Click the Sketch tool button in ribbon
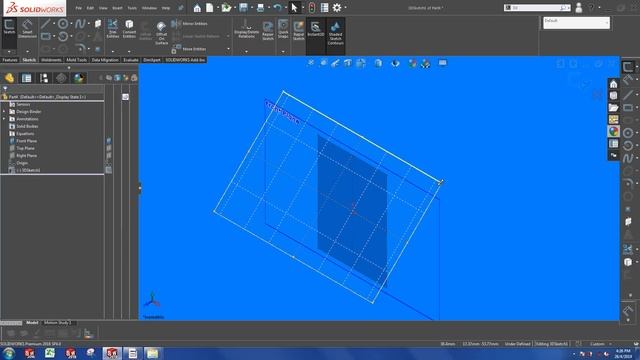Screen dimensions: 640x360 coord(9,28)
